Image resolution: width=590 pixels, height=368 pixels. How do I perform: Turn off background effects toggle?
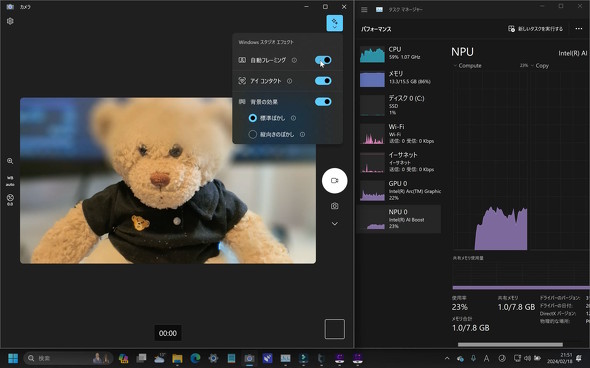(323, 102)
